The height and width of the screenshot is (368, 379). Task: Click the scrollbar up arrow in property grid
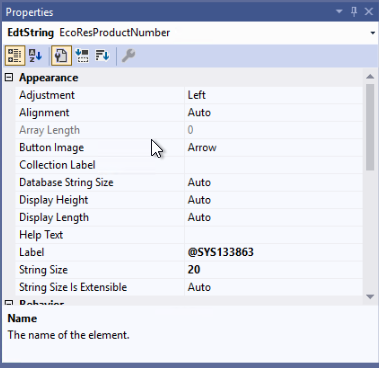(370, 76)
